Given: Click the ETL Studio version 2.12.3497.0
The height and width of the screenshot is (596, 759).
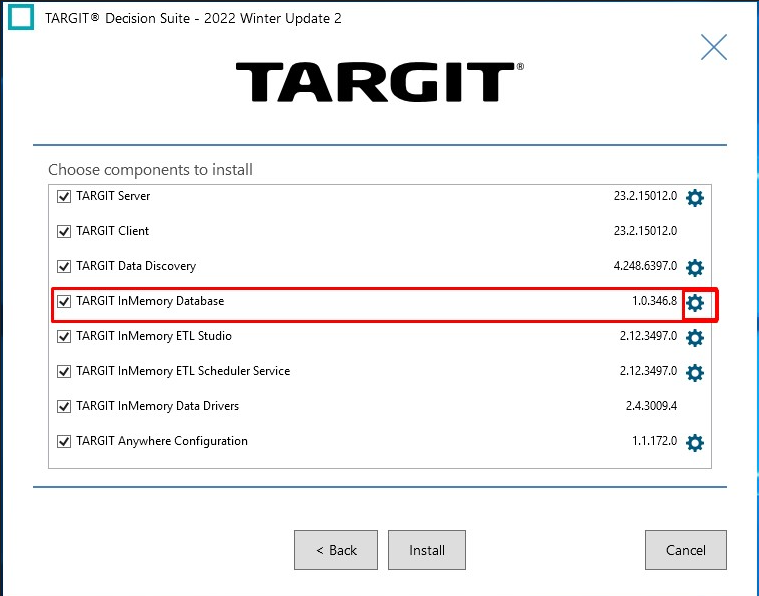Looking at the screenshot, I should click(648, 336).
